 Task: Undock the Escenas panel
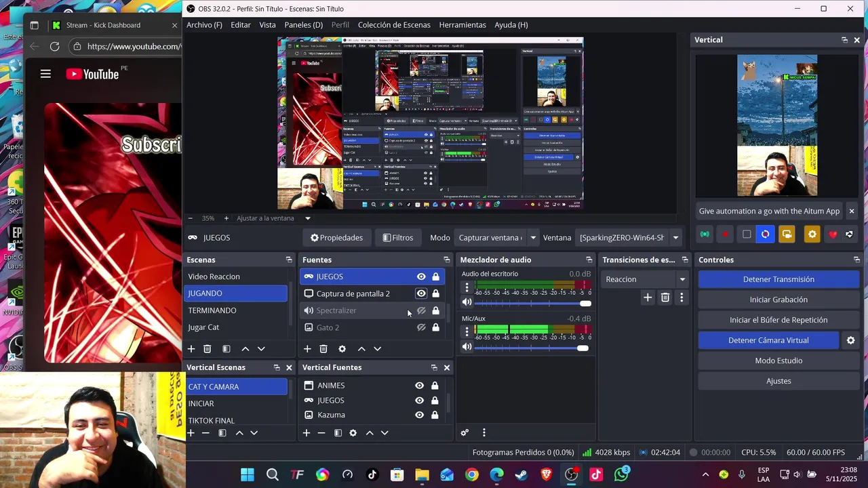[x=289, y=260]
